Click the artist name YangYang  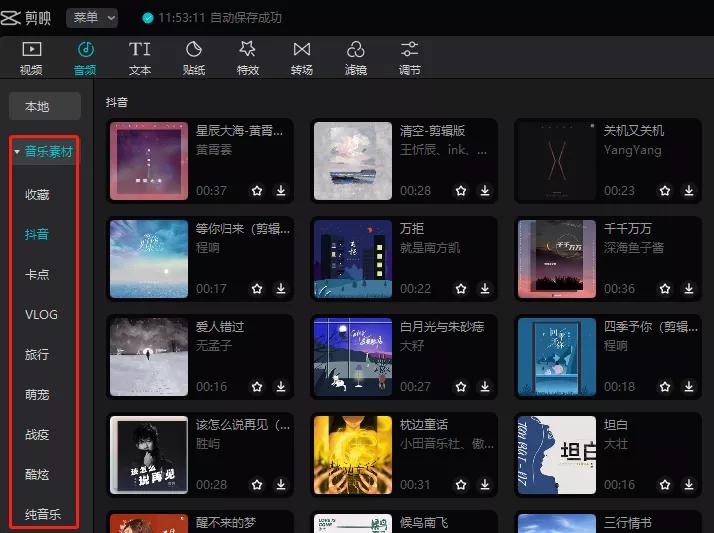tap(632, 150)
